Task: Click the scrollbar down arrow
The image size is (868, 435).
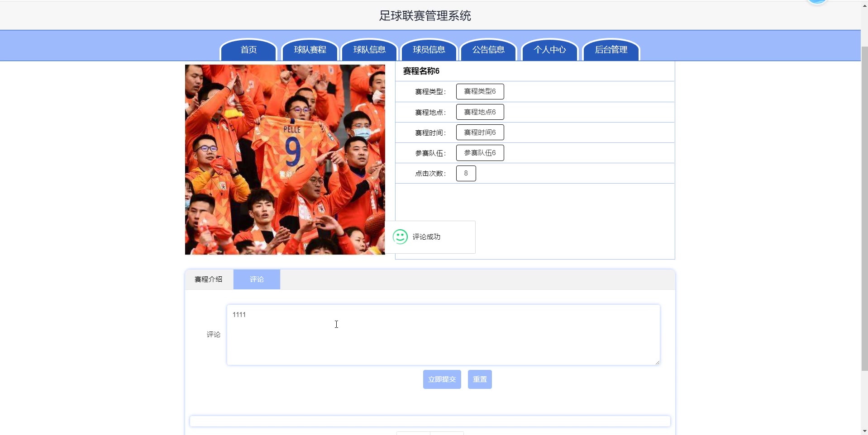Action: pyautogui.click(x=864, y=431)
